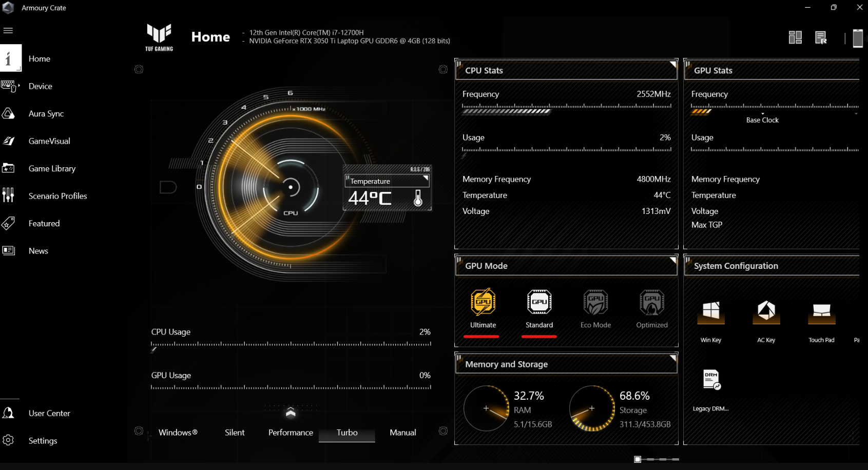Open the Device section

(x=40, y=86)
